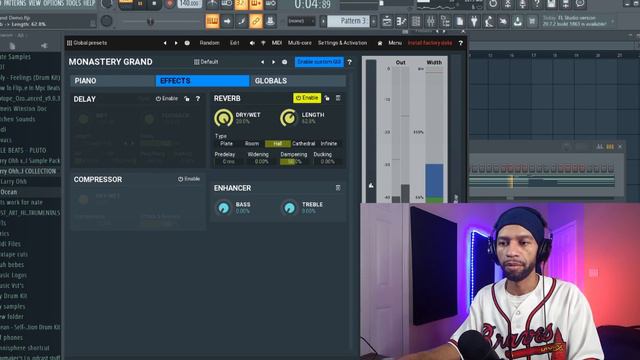Image resolution: width=640 pixels, height=360 pixels.
Task: Click the help question mark in plugin top bar
Action: [460, 43]
